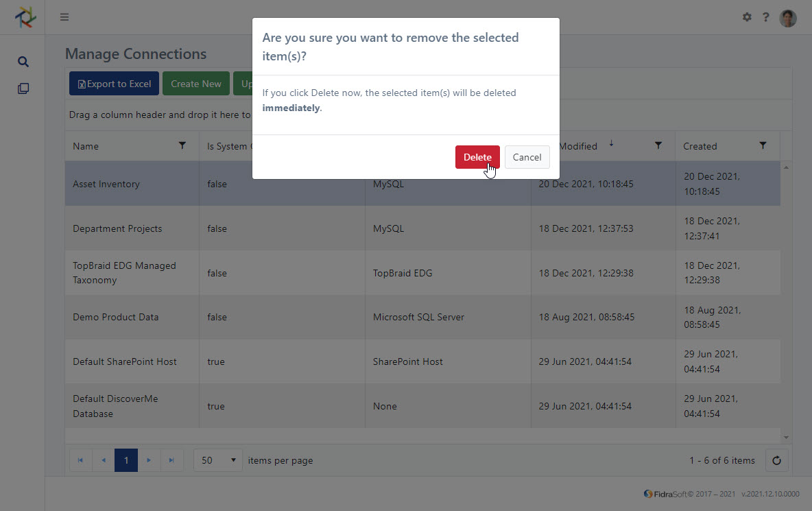
Task: Refresh the connections list
Action: (776, 460)
